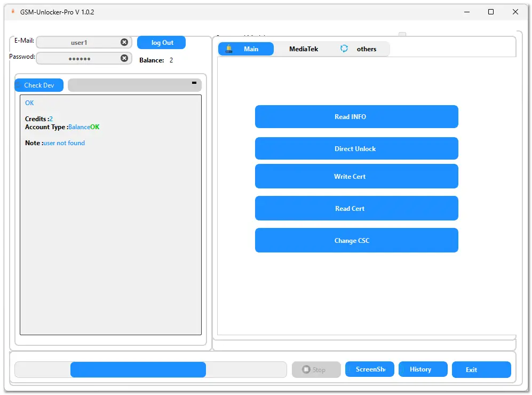Clear the password field using its X icon
This screenshot has width=532, height=395.
[124, 58]
